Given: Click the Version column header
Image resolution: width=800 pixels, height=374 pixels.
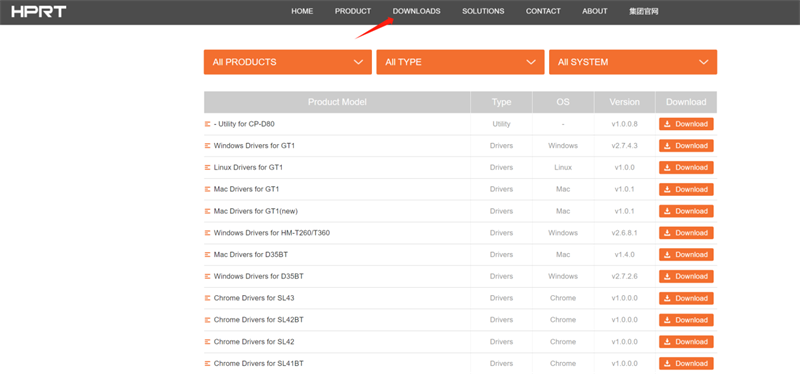Looking at the screenshot, I should [624, 102].
